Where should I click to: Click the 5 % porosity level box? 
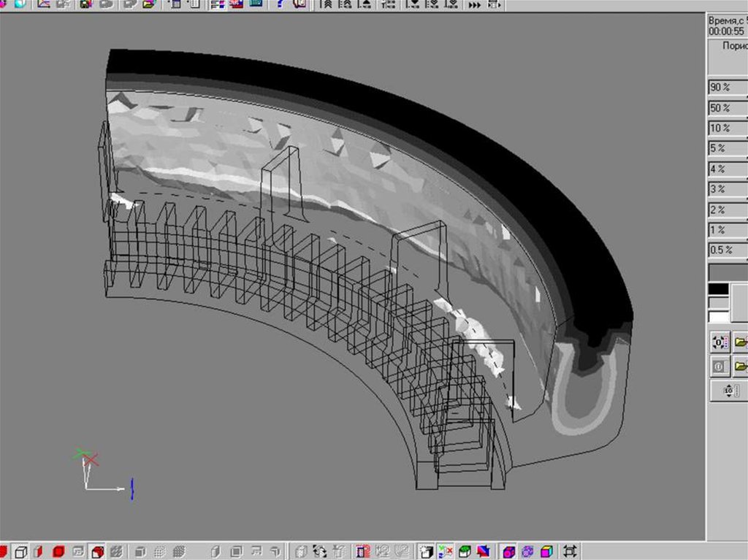coord(728,148)
